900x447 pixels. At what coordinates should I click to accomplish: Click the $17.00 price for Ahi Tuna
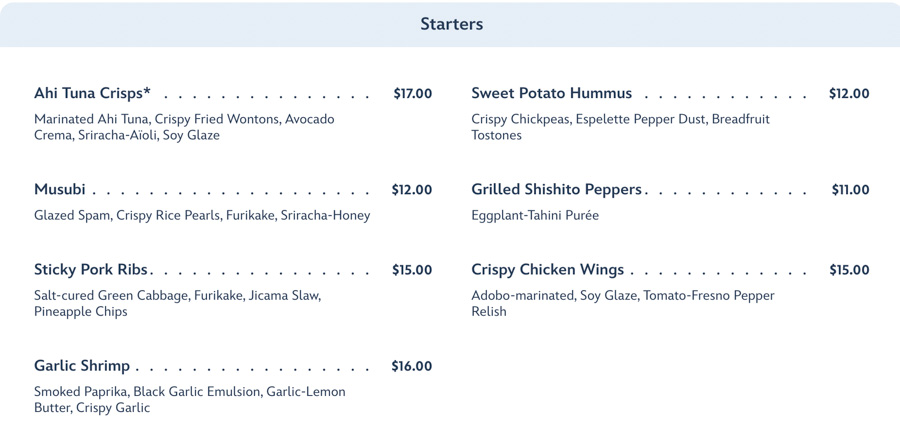coord(412,94)
